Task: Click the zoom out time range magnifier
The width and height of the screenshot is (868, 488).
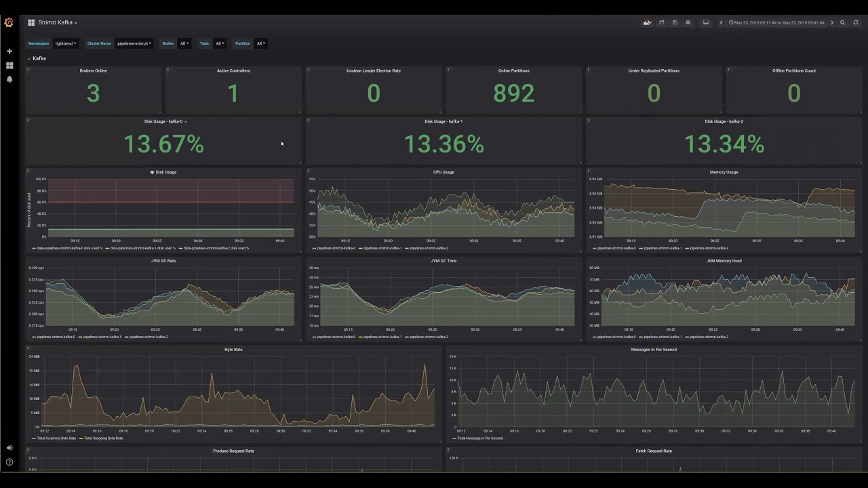Action: pyautogui.click(x=843, y=22)
